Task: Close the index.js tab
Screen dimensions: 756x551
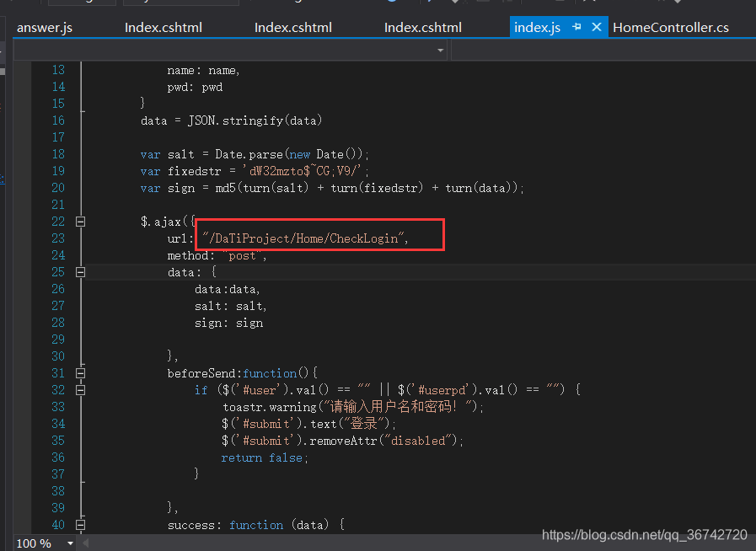Action: 597,27
